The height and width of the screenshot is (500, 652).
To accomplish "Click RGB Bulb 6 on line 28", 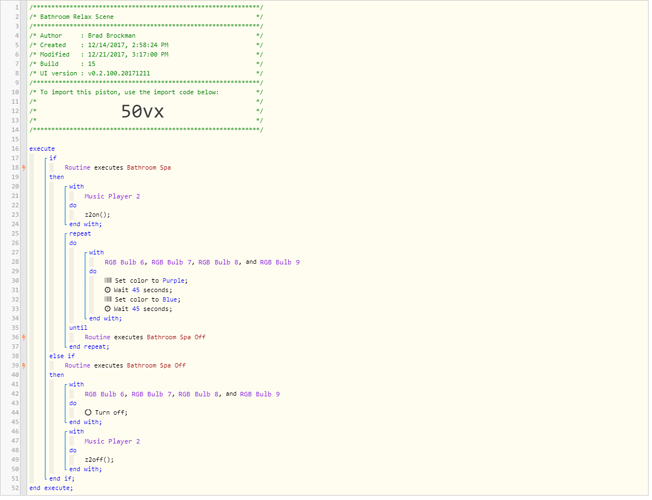I will pyautogui.click(x=124, y=262).
